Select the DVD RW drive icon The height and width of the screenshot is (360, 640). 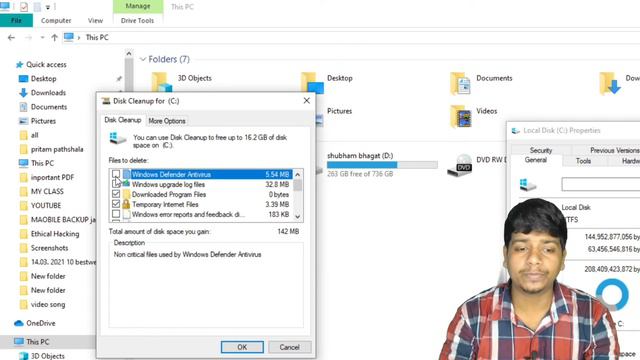point(460,164)
